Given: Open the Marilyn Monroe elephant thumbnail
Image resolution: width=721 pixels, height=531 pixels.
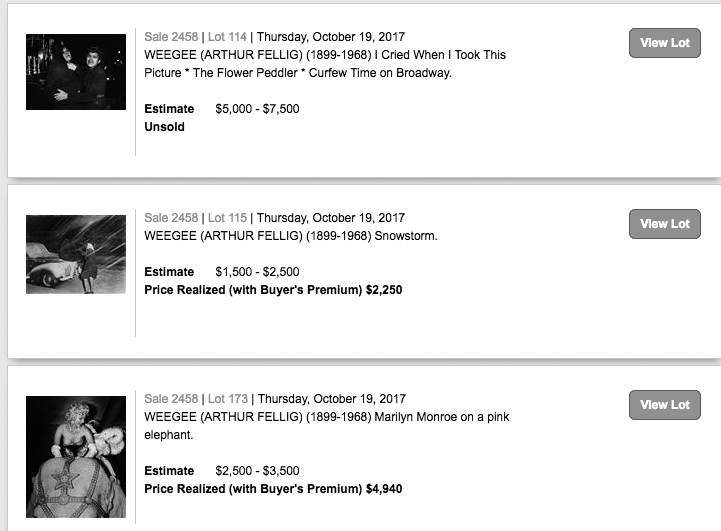Looking at the screenshot, I should click(76, 457).
